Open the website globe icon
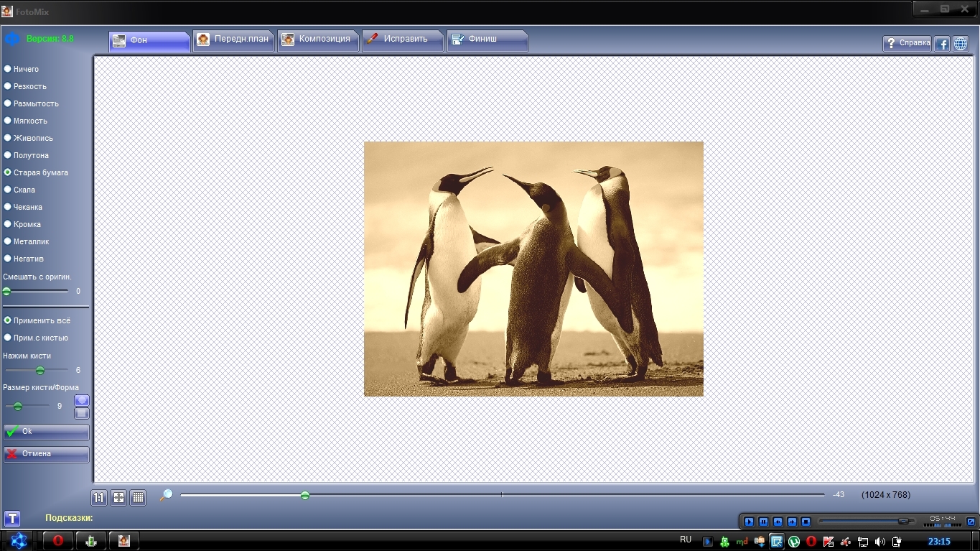 (960, 43)
